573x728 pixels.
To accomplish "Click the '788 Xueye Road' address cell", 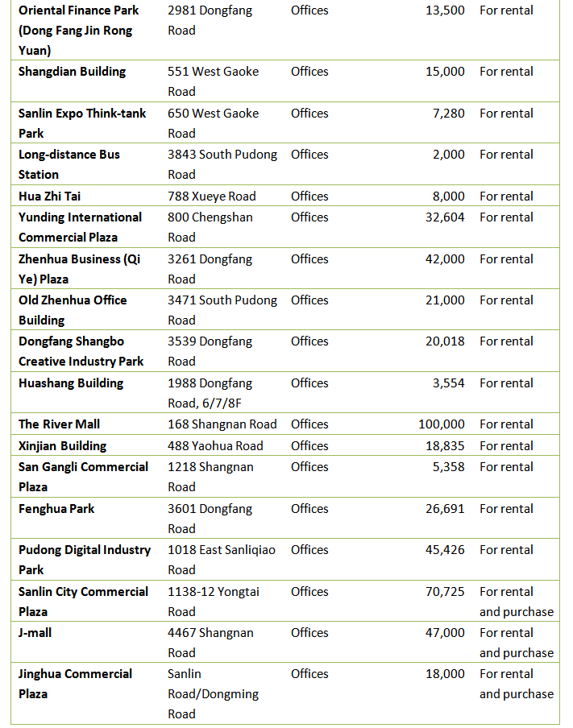I will [212, 196].
